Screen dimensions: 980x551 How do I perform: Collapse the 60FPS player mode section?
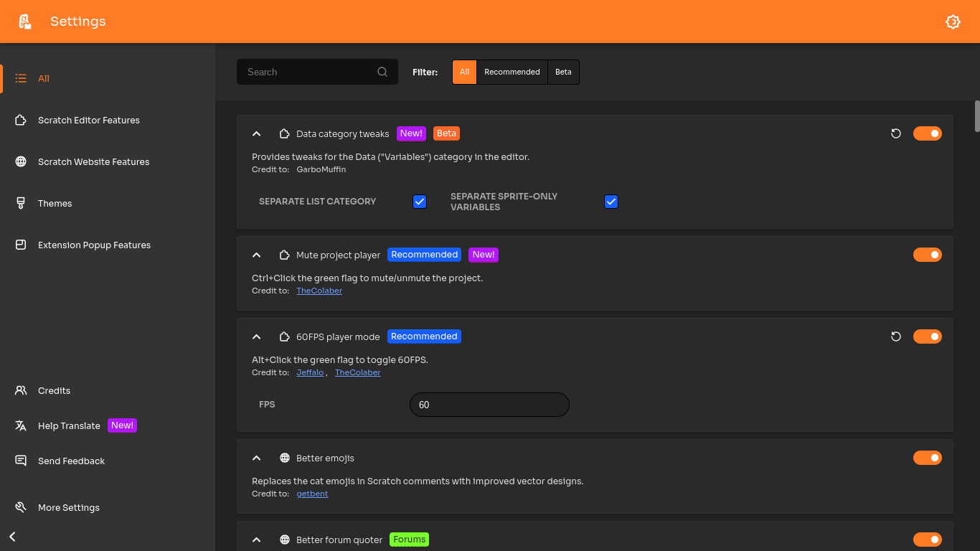pyautogui.click(x=256, y=336)
